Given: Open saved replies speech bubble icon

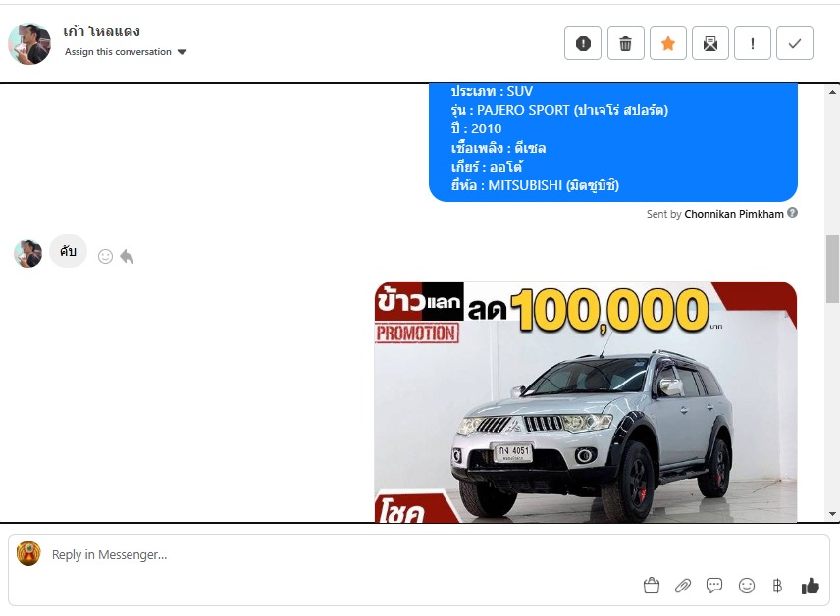Looking at the screenshot, I should point(714,586).
